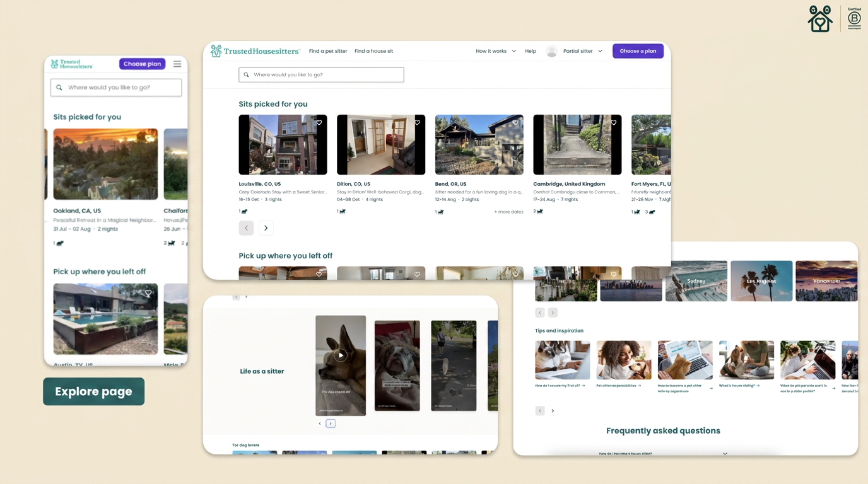Click next arrow under Sits picked for you
Viewport: 868px width, 484px height.
pyautogui.click(x=266, y=228)
